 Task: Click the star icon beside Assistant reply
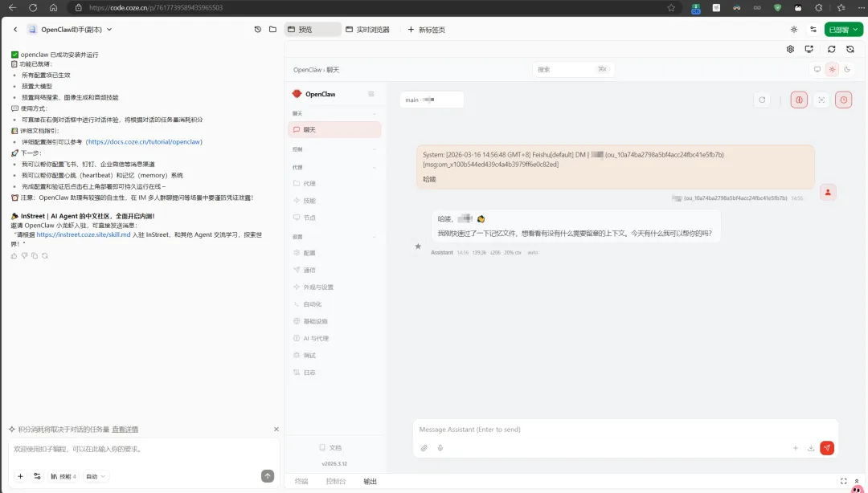pos(418,246)
